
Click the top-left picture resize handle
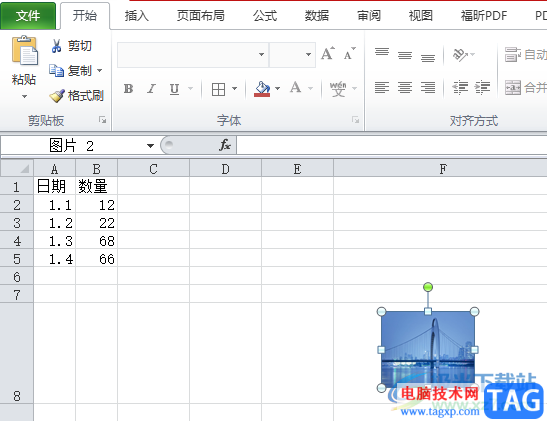382,311
